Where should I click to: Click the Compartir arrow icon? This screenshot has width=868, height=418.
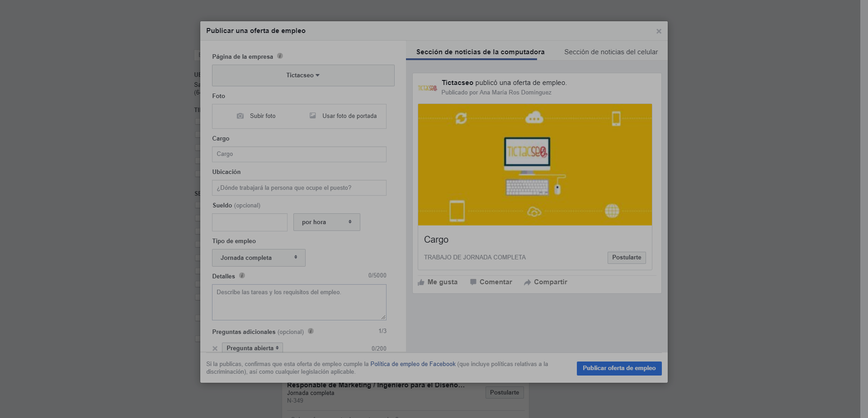527,282
